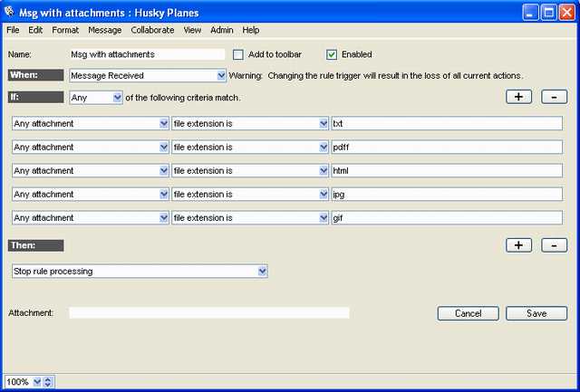Image resolution: width=580 pixels, height=392 pixels.
Task: Click the pdff file extension text field
Action: [x=447, y=147]
